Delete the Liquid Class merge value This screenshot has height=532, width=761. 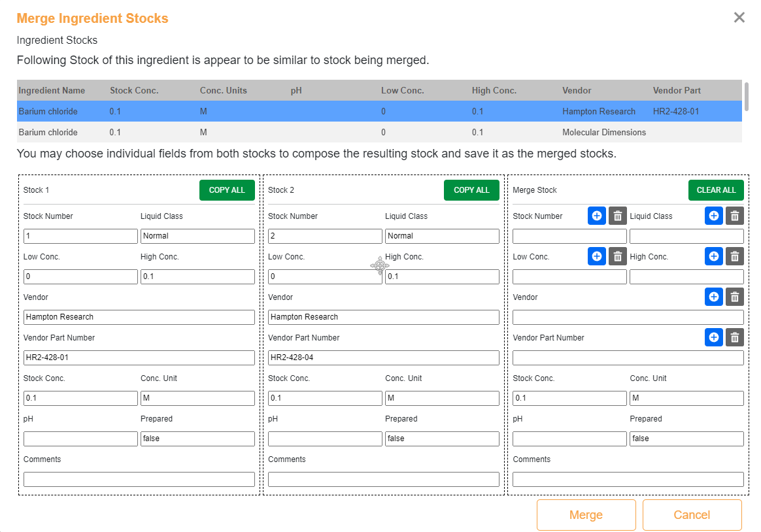[x=734, y=216]
